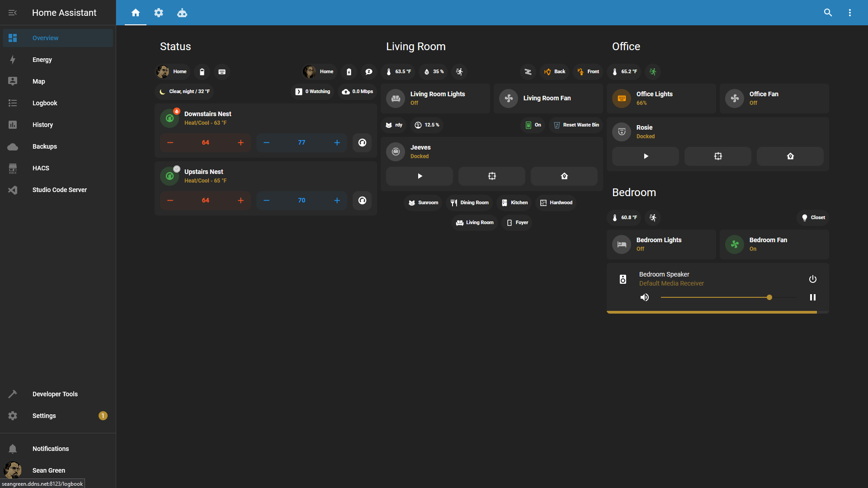Screen dimensions: 868x488
Task: Click Reset Waste Bin chip
Action: coord(576,125)
